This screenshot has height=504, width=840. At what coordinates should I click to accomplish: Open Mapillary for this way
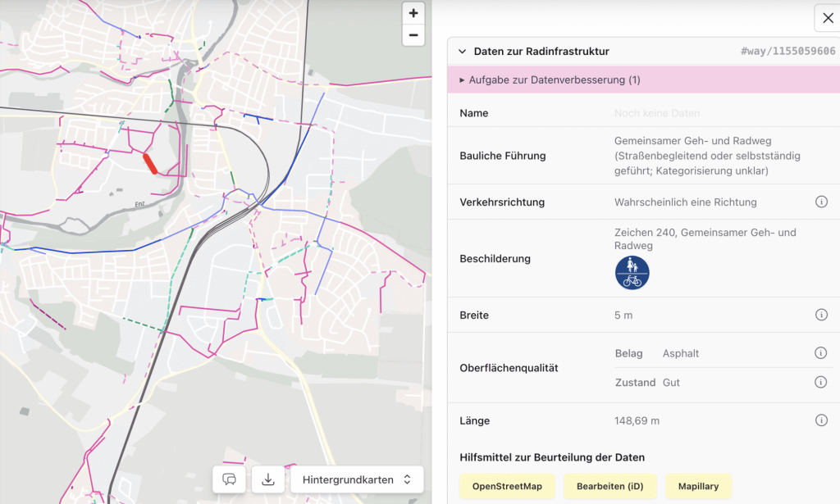698,486
